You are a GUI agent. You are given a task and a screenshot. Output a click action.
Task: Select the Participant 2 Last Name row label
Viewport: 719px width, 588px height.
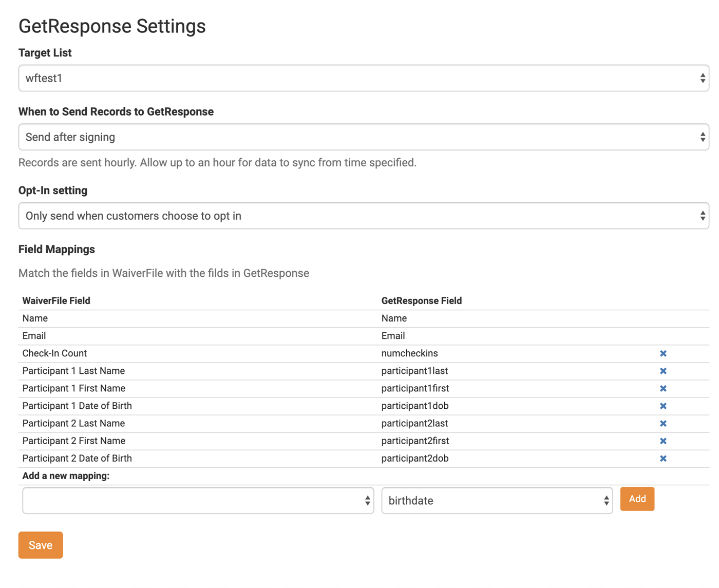(73, 424)
